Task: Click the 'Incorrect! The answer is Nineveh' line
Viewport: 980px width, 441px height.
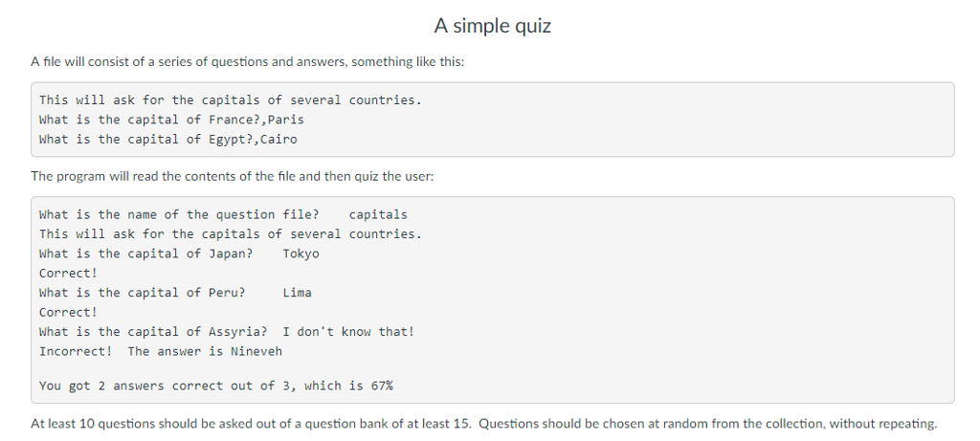Action: (x=161, y=351)
